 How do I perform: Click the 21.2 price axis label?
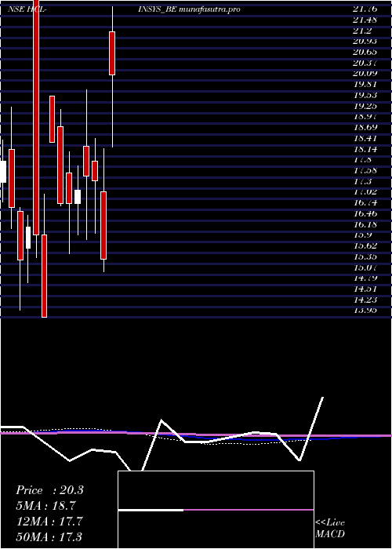click(362, 31)
